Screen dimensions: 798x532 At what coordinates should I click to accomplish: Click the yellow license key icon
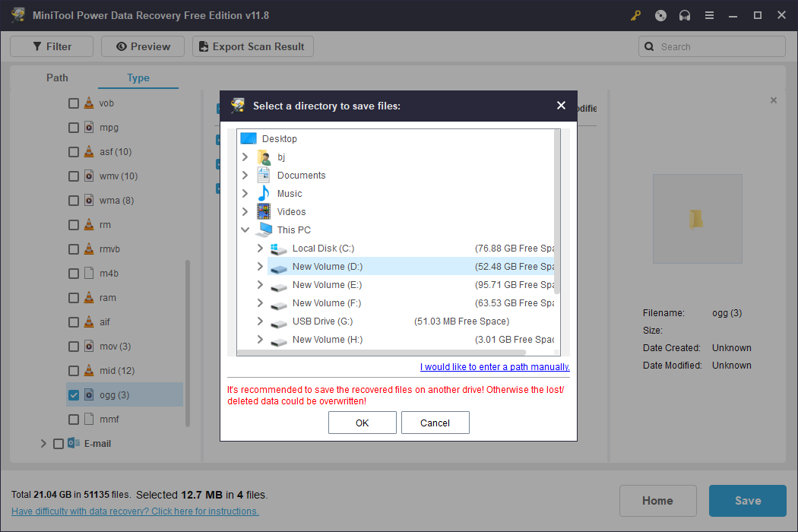[x=635, y=15]
